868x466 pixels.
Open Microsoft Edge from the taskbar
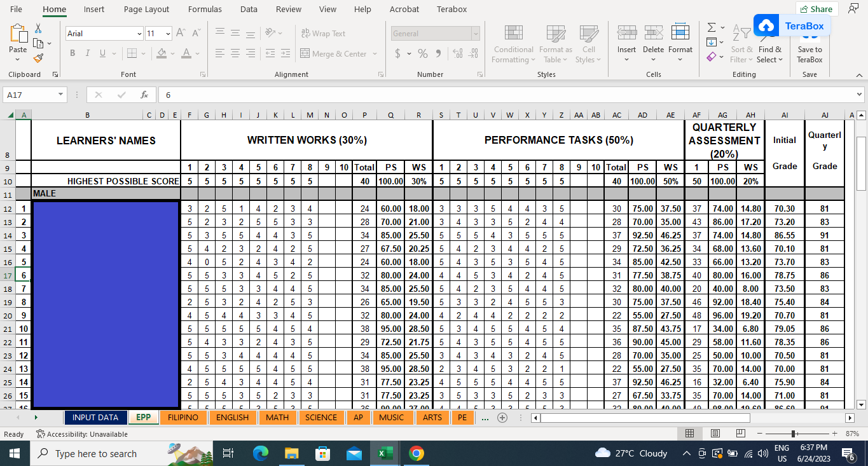pos(261,453)
